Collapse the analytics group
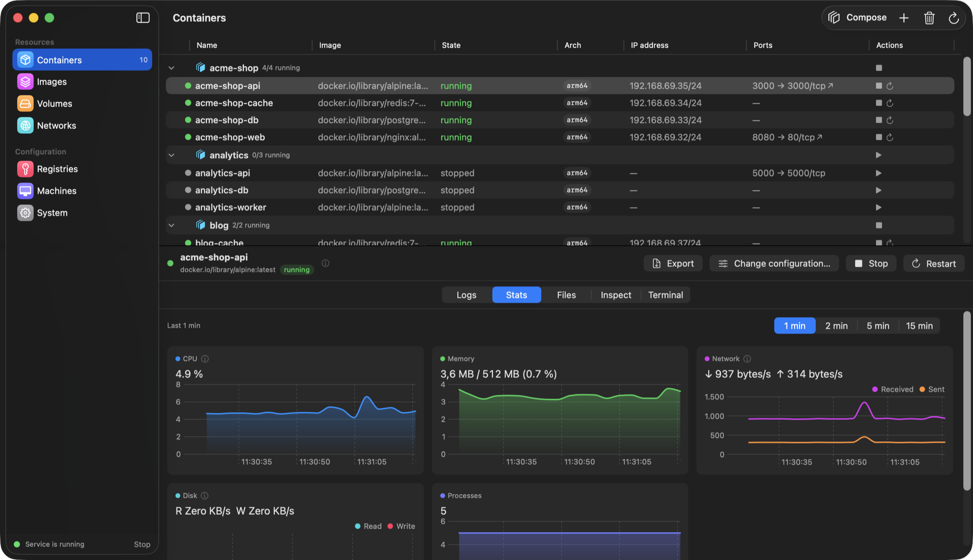This screenshot has height=560, width=973. 171,155
